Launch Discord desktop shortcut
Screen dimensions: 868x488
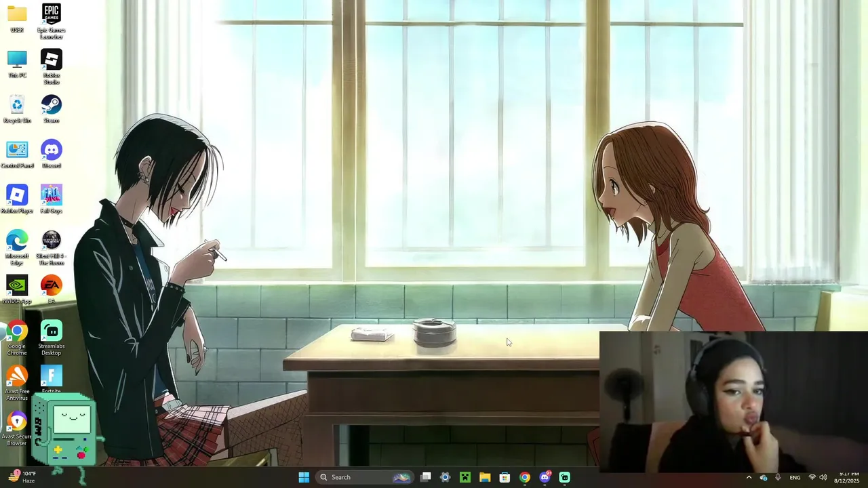(52, 154)
